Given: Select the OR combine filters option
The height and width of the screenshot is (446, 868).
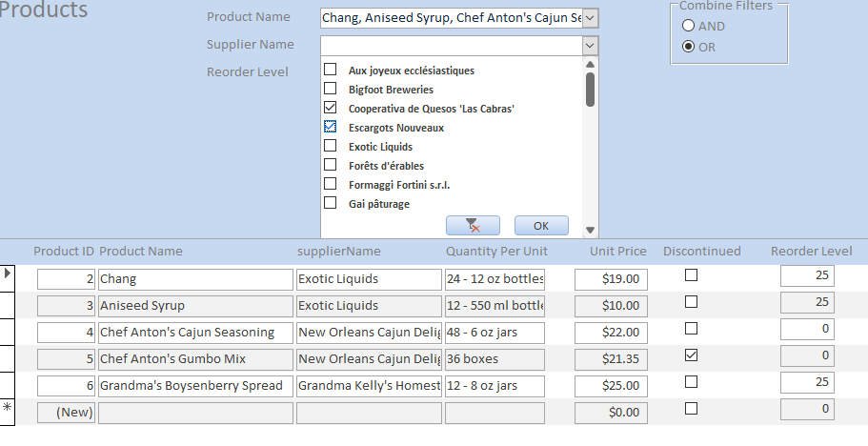Looking at the screenshot, I should click(x=689, y=47).
